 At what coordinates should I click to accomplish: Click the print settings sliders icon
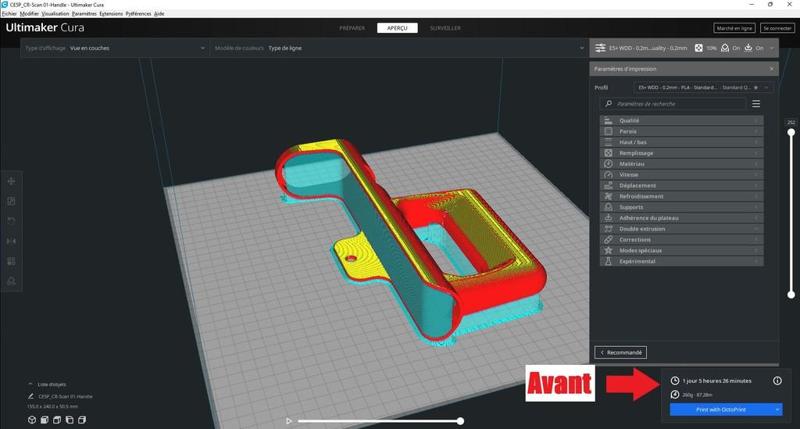point(600,48)
